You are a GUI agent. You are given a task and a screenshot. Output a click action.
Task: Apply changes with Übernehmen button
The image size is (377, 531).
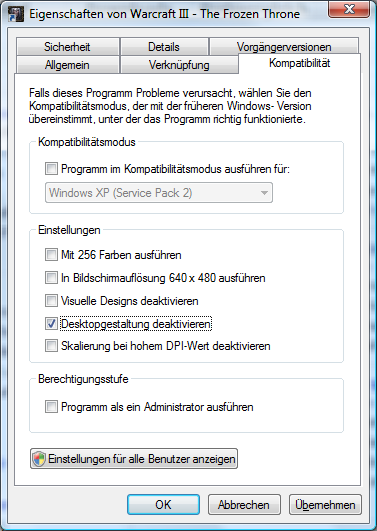(325, 505)
